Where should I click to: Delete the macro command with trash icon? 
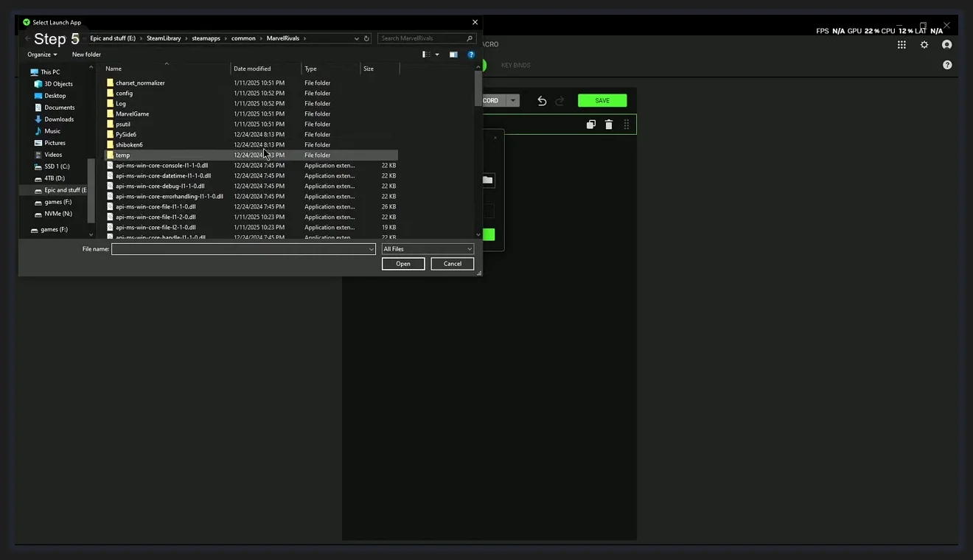[x=608, y=124]
